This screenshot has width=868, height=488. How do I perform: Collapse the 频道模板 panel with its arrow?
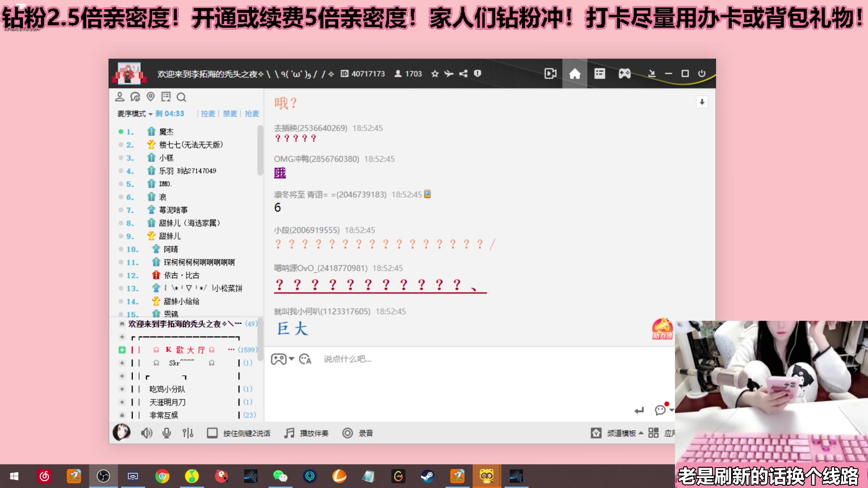point(640,432)
